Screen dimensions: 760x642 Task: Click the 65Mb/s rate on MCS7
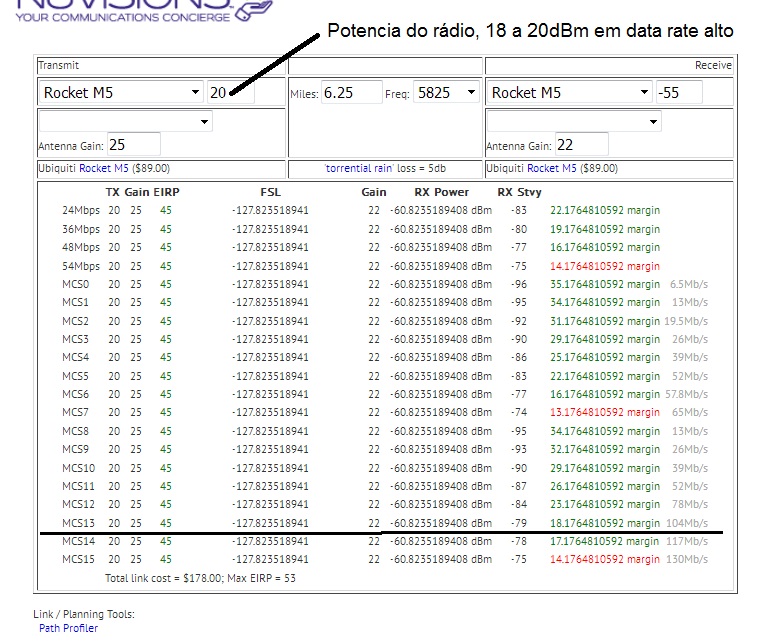[x=690, y=412]
